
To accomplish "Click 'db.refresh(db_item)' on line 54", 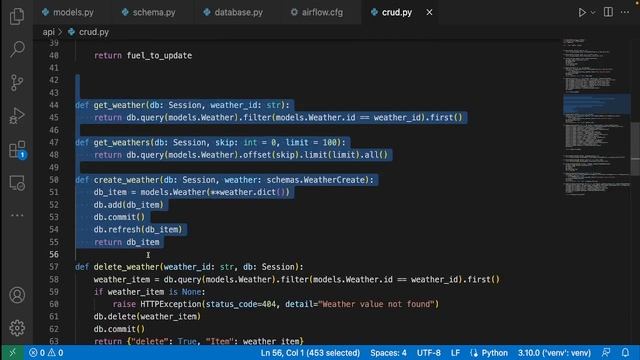I will coord(138,229).
